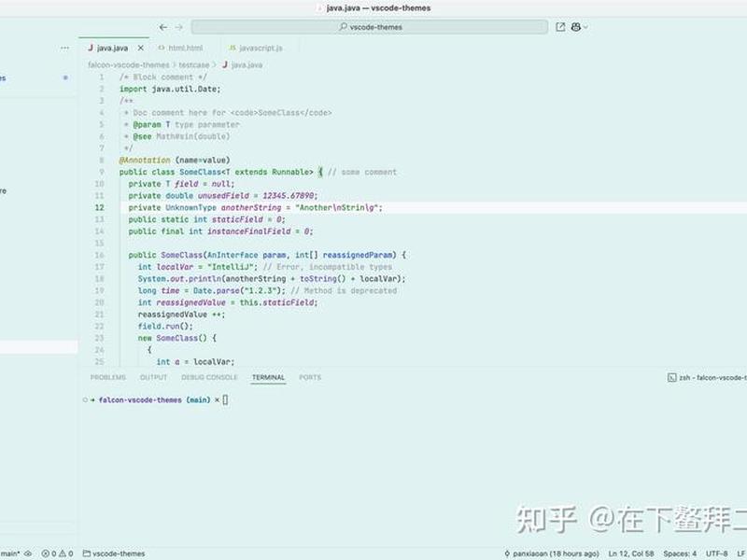Open the DEBUG CONSOLE panel tab

[x=209, y=377]
